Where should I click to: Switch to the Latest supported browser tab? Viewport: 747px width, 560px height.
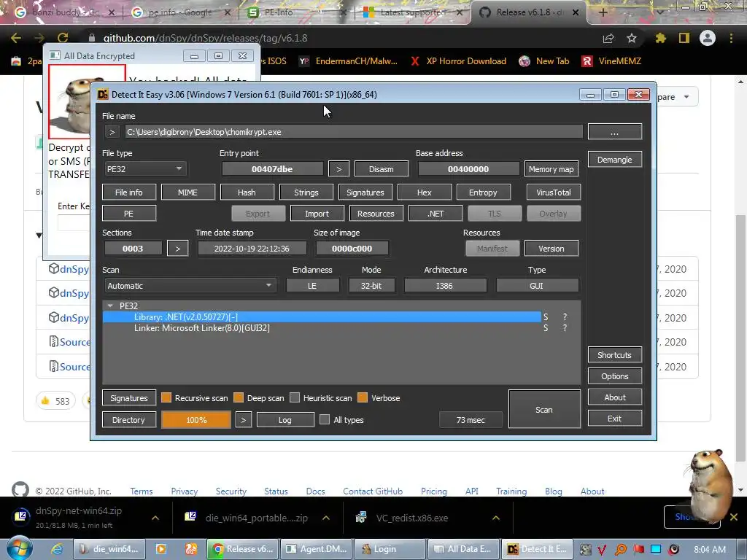(412, 13)
